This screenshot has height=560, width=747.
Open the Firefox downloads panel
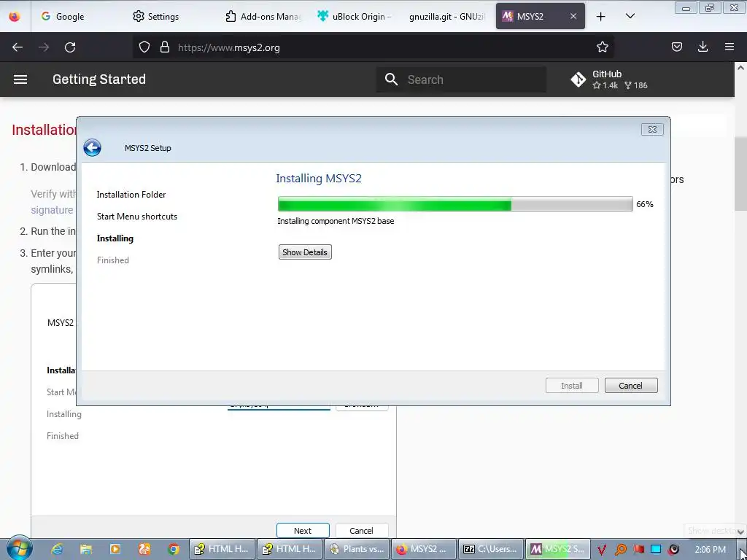click(x=703, y=47)
